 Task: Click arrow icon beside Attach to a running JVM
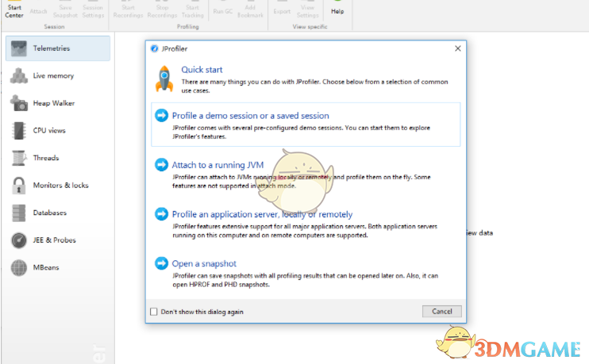click(161, 165)
